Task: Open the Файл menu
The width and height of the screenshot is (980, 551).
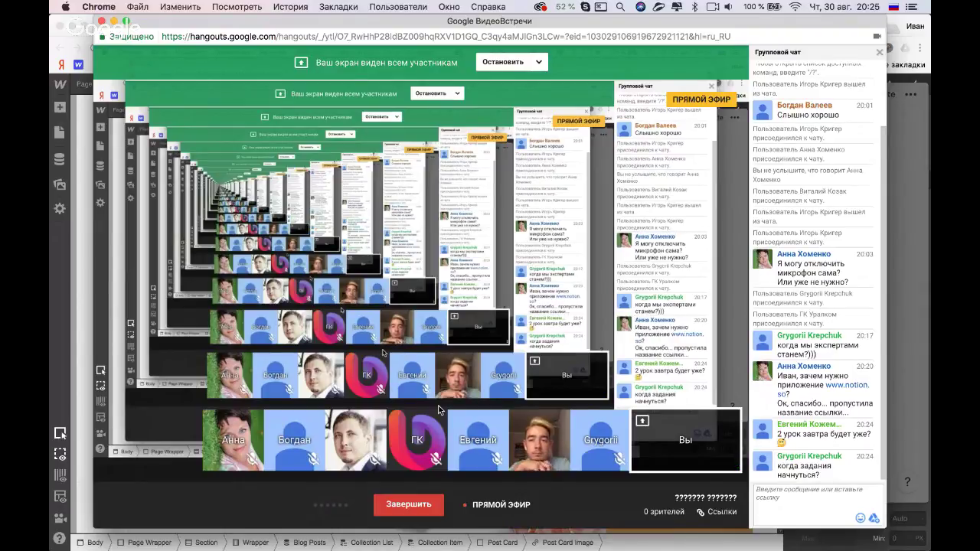Action: point(138,7)
